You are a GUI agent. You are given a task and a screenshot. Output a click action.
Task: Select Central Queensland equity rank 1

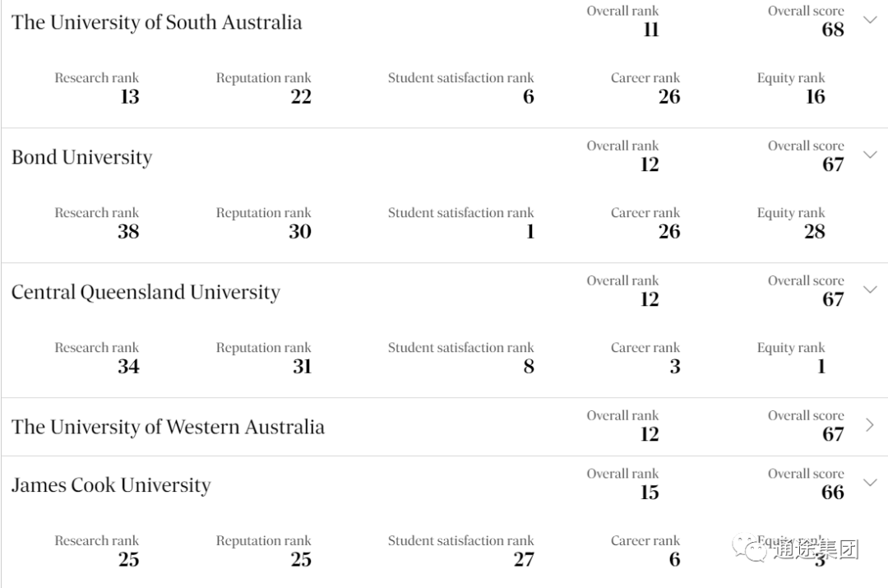pos(821,366)
